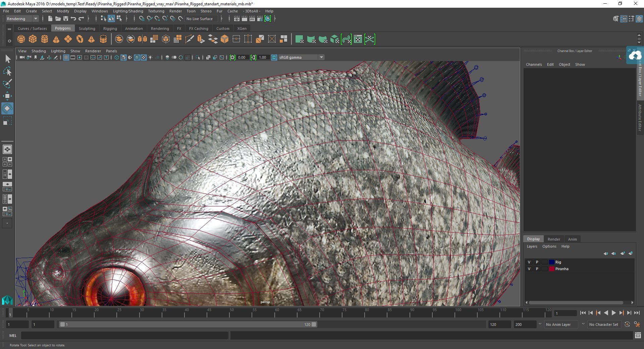Viewport: 644px width, 349px height.
Task: Pick the Paint Selection tool
Action: (7, 84)
